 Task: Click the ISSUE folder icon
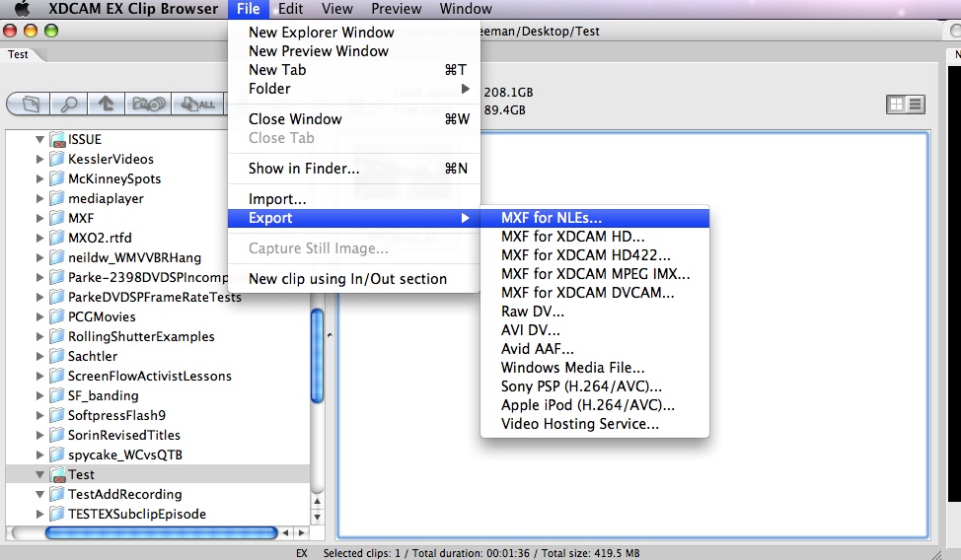[x=57, y=140]
